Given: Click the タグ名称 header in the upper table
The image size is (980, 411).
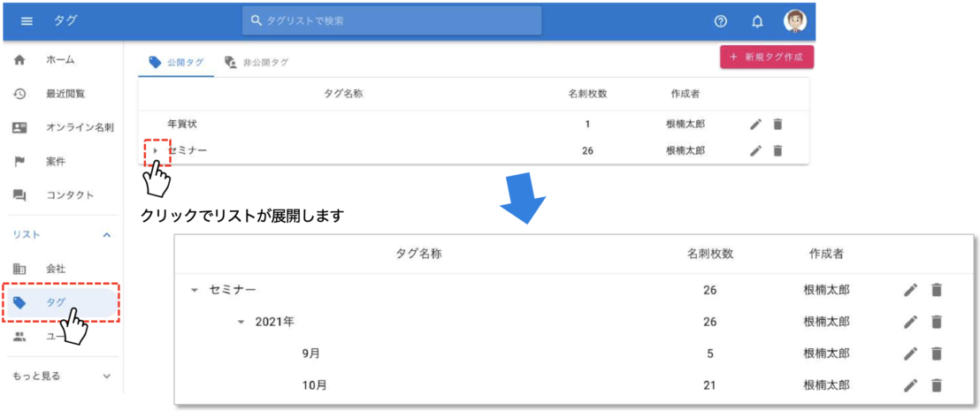Looking at the screenshot, I should click(x=344, y=94).
